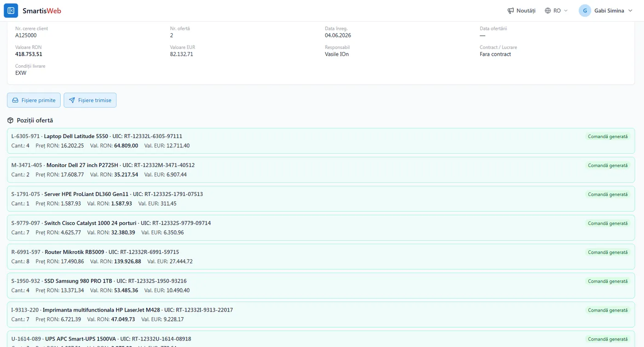Click Val. RON 139.926,88 on router row
644x347 pixels.
[128, 262]
